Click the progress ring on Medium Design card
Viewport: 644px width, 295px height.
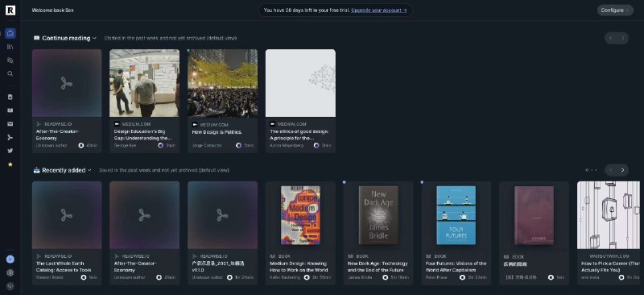click(x=307, y=277)
